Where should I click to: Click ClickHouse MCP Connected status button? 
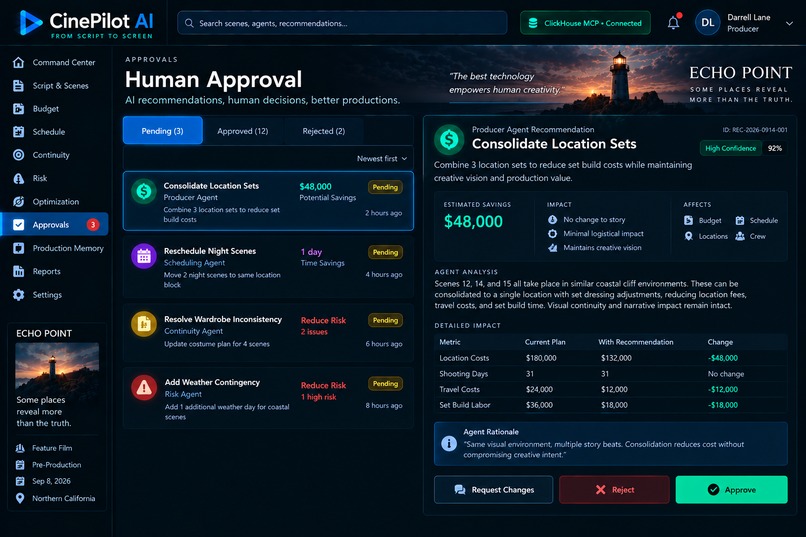point(585,23)
